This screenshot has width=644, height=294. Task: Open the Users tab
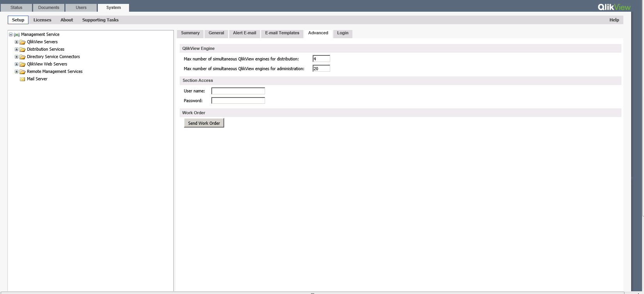(x=81, y=8)
